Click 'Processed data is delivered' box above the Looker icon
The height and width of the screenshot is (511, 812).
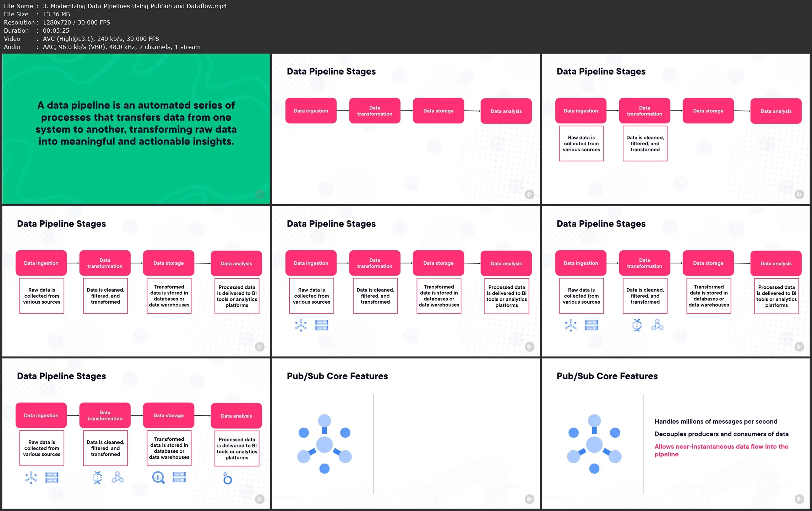(237, 449)
